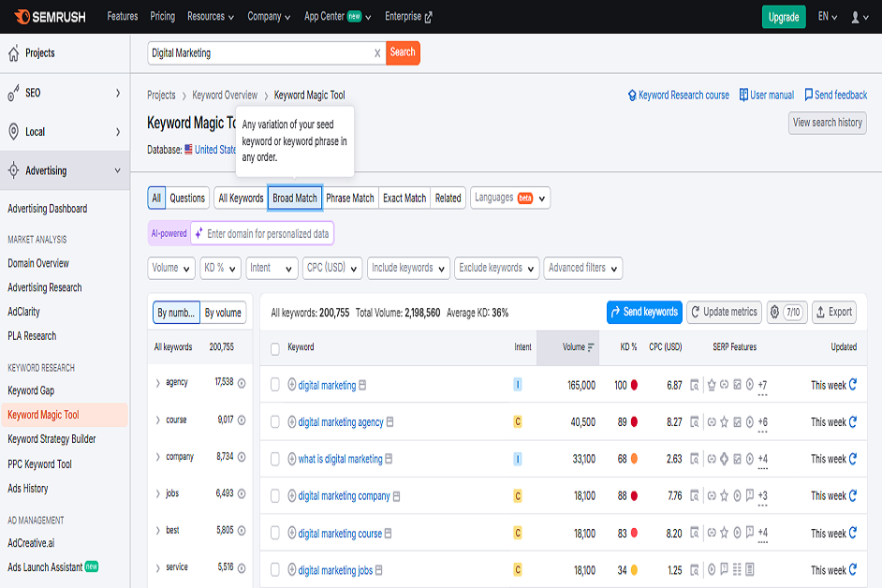The height and width of the screenshot is (588, 882).
Task: Open the Volume filter dropdown
Action: (x=171, y=269)
